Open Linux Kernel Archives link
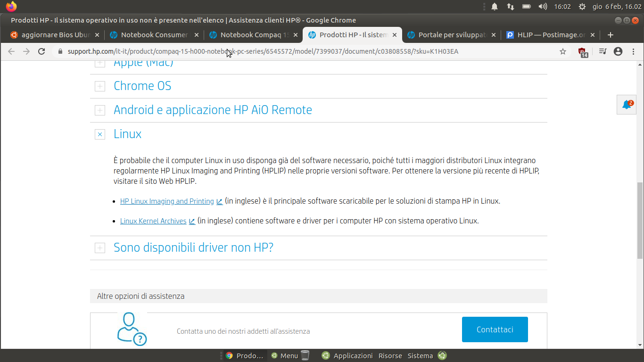 click(153, 221)
